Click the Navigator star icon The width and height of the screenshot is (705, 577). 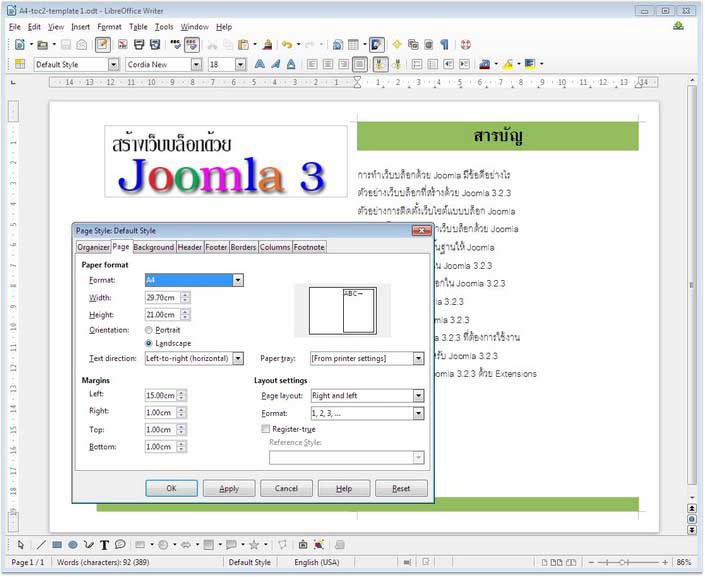click(x=397, y=45)
